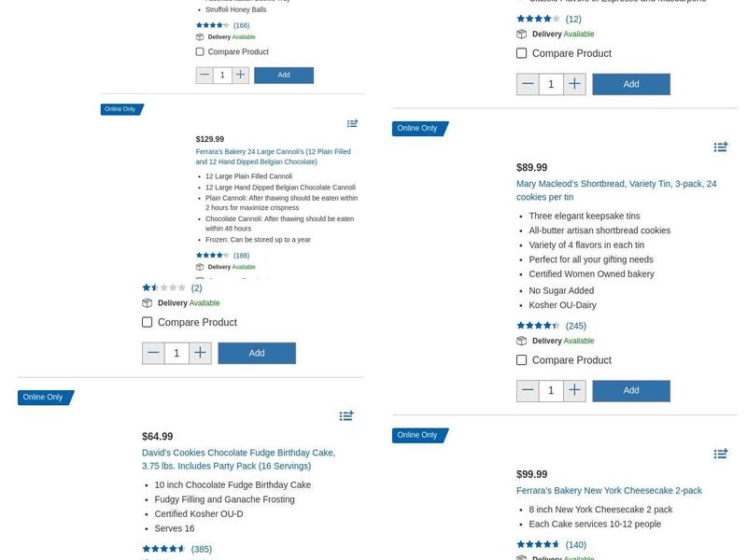Click add-to-list icon for Ferrara's Cannoli
The image size is (747, 560).
(x=352, y=123)
